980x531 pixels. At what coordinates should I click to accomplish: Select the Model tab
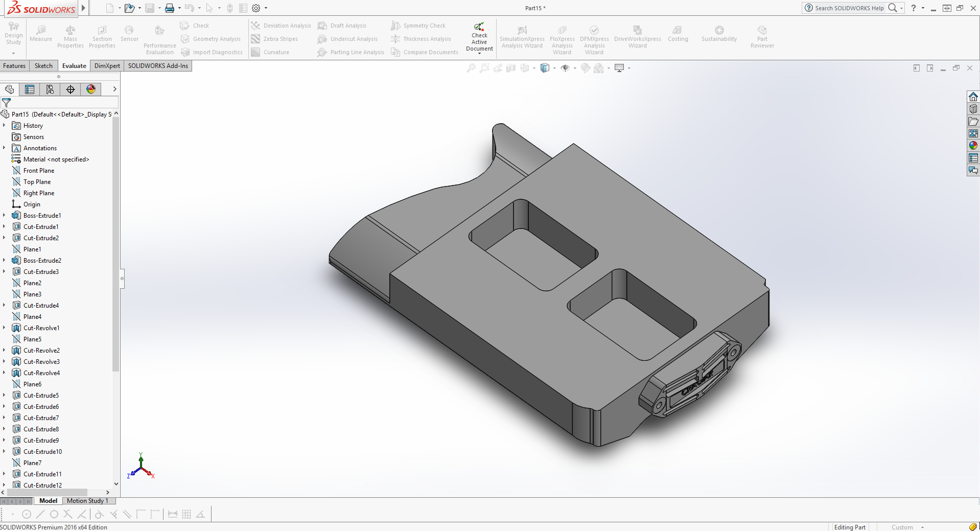point(48,501)
